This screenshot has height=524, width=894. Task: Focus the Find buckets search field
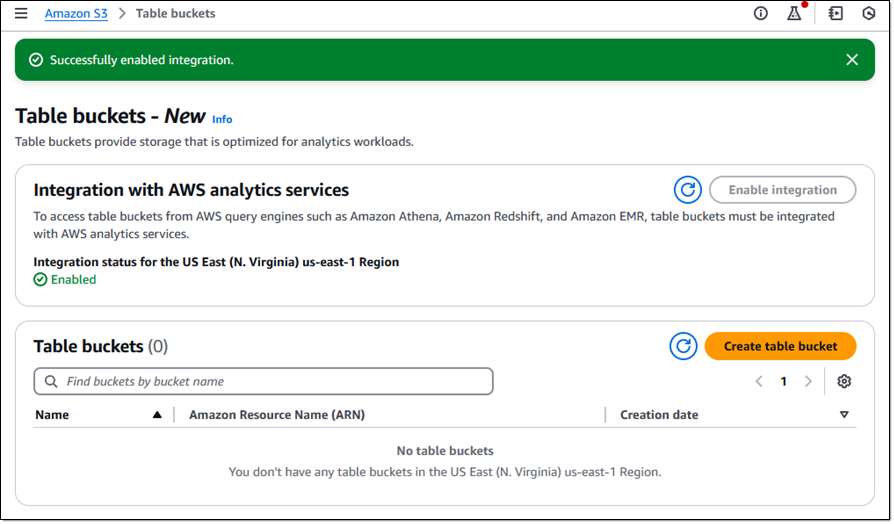[263, 381]
